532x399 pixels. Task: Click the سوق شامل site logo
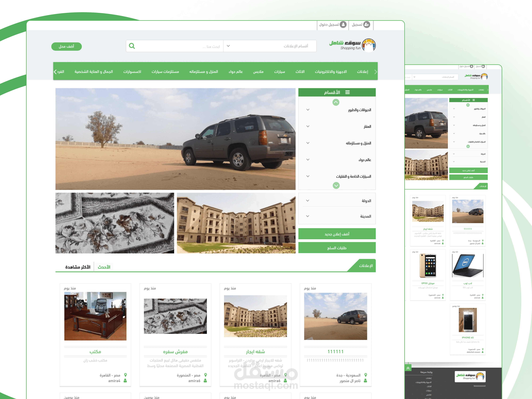point(352,45)
